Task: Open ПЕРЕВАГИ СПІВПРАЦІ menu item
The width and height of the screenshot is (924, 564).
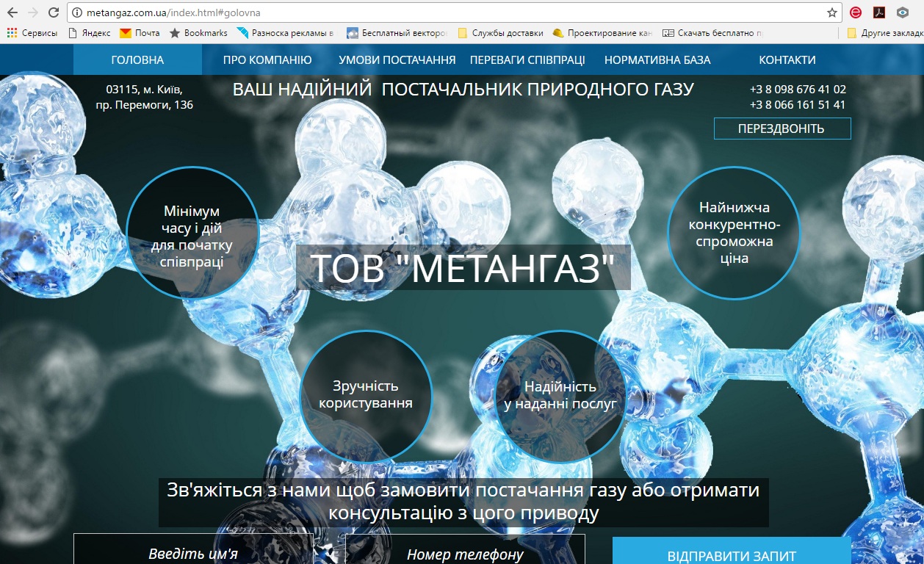Action: click(x=527, y=59)
